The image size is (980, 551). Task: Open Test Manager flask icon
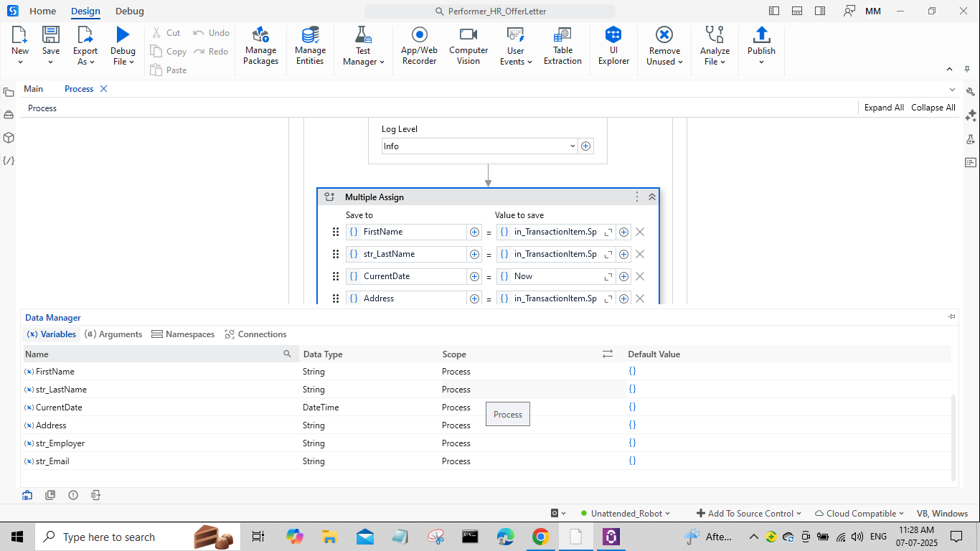[x=363, y=34]
